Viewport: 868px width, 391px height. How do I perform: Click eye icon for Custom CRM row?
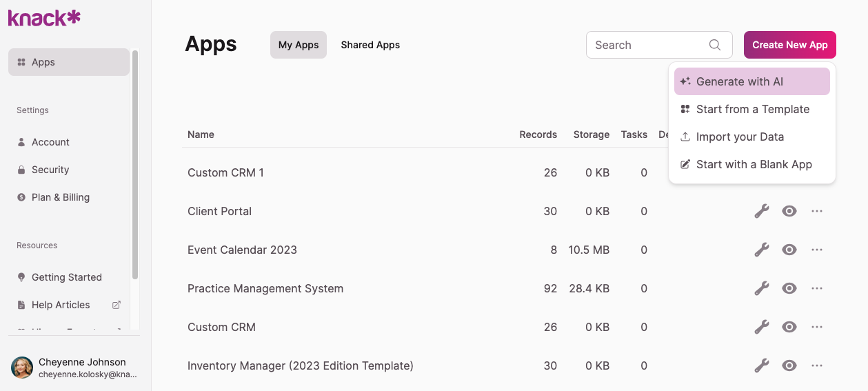click(x=789, y=327)
